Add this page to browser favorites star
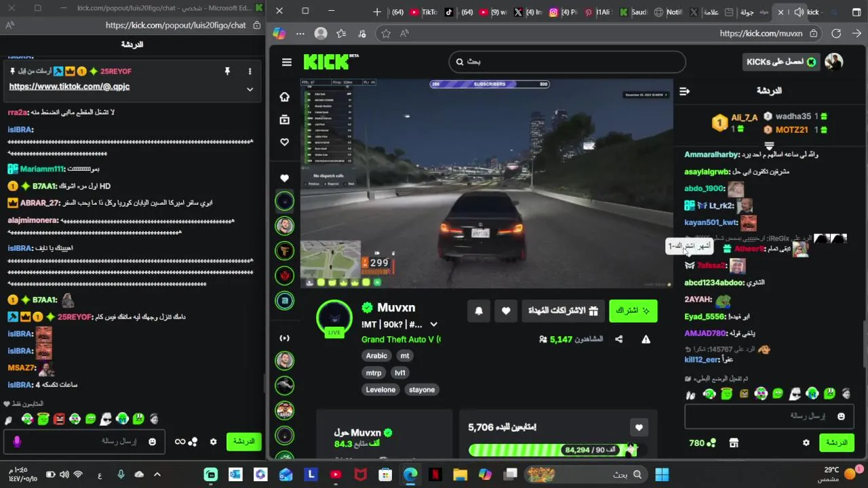 [x=386, y=33]
